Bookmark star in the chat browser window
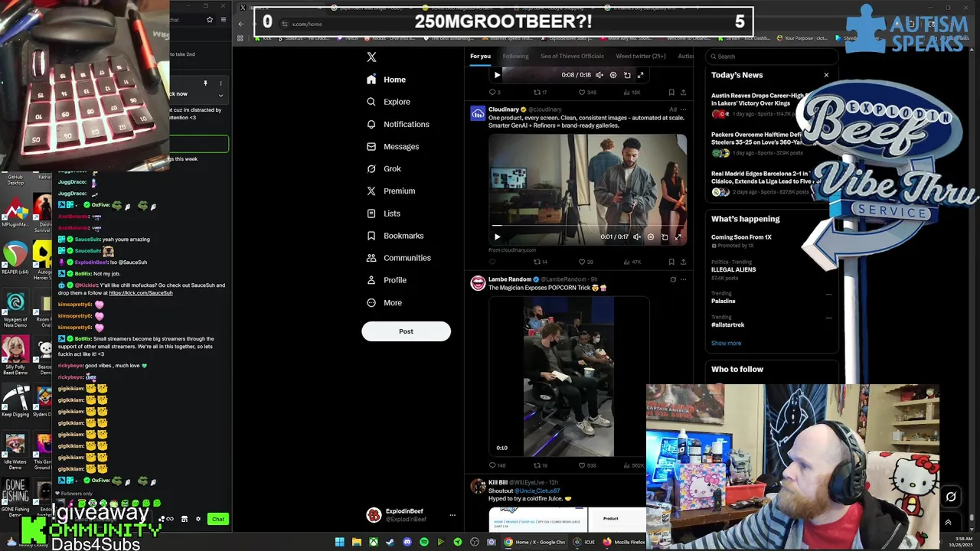 pyautogui.click(x=210, y=20)
